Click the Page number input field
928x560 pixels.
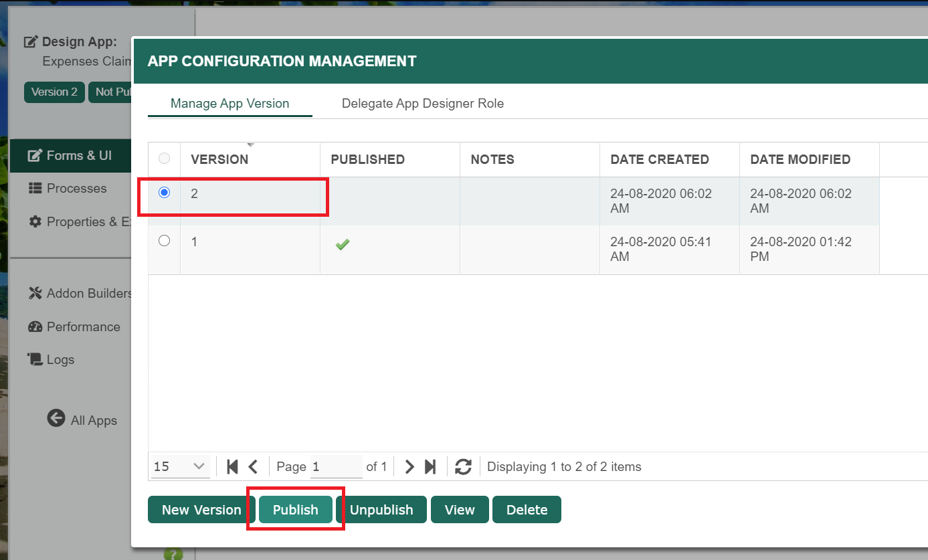pos(336,466)
